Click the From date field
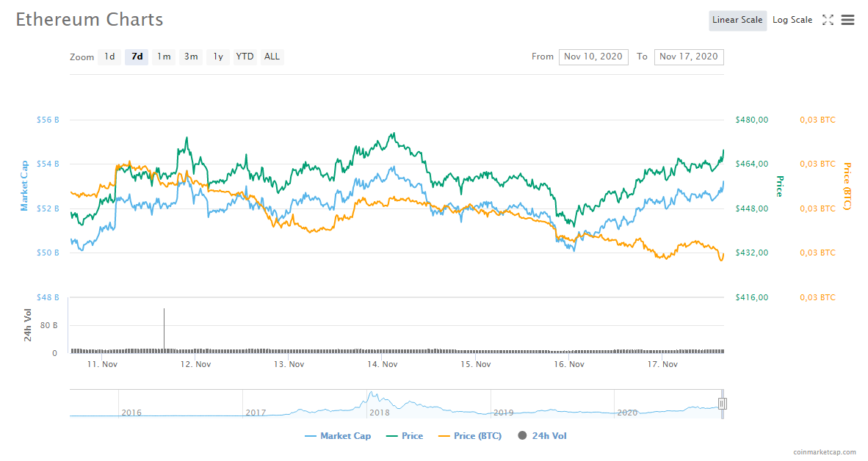 [593, 57]
